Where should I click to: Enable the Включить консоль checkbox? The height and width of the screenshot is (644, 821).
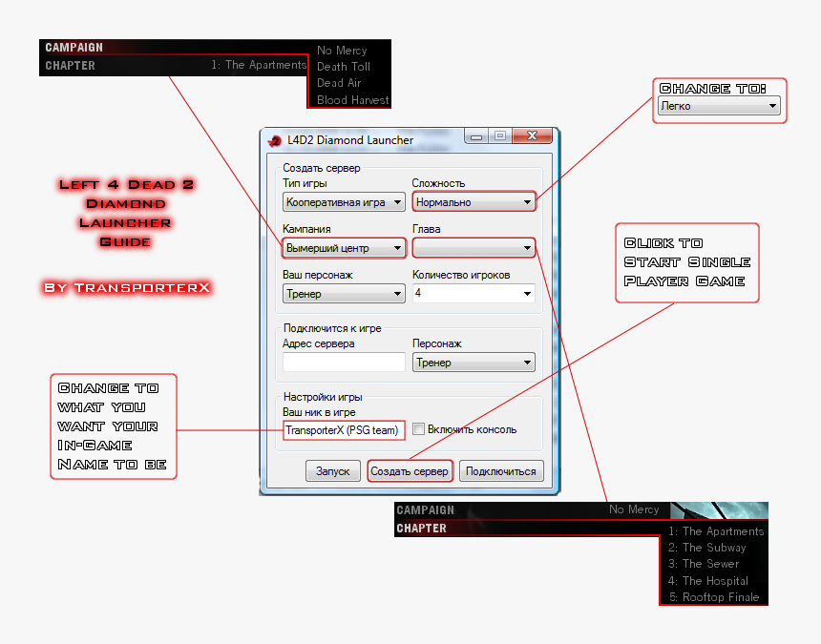click(x=418, y=429)
